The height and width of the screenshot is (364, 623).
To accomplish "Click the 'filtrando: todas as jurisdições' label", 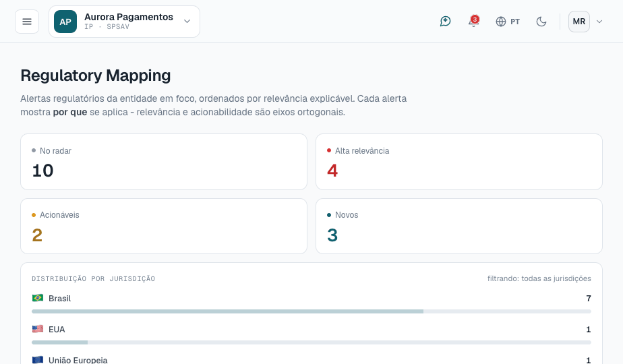I will (539, 278).
